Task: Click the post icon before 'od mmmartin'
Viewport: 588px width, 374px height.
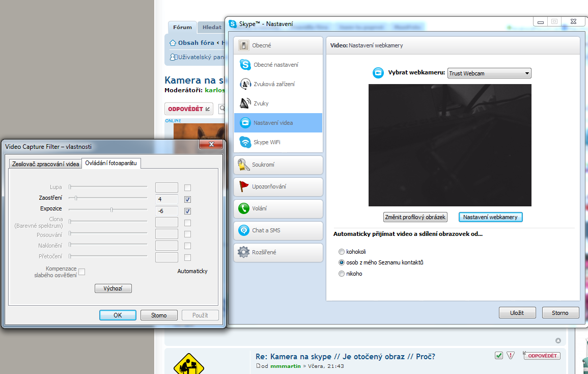Action: pyautogui.click(x=258, y=366)
